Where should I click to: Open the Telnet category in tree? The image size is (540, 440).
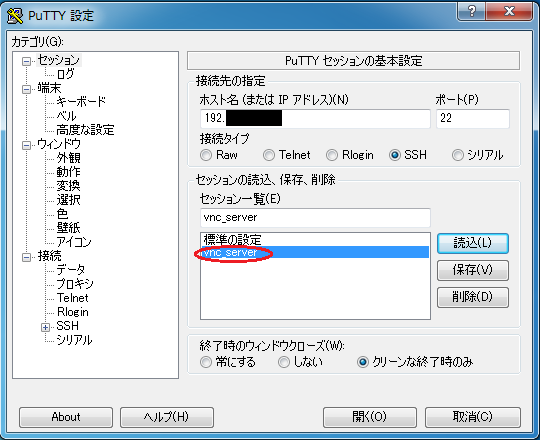[x=73, y=298]
